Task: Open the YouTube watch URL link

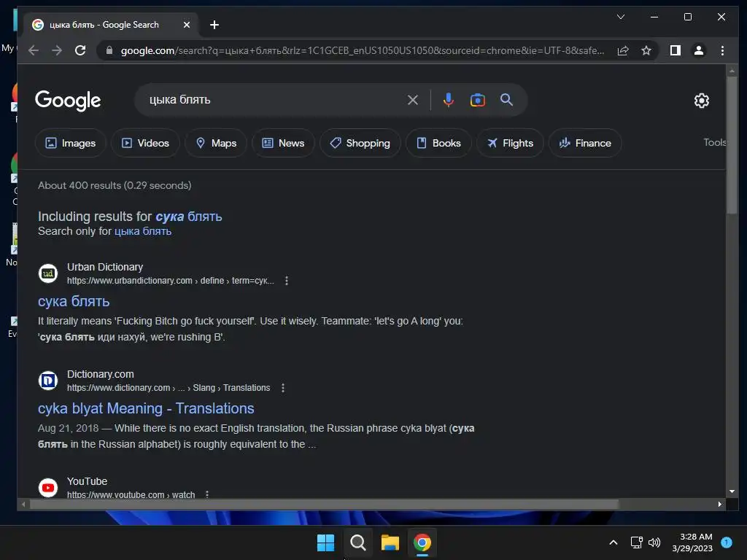Action: click(131, 495)
